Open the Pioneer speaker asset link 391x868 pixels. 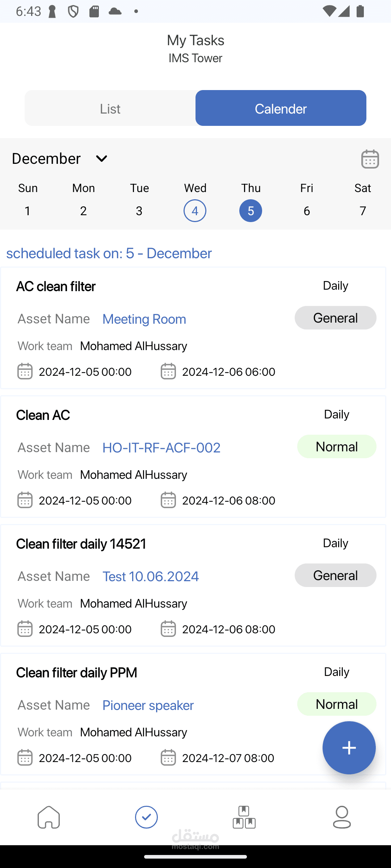pos(148,705)
